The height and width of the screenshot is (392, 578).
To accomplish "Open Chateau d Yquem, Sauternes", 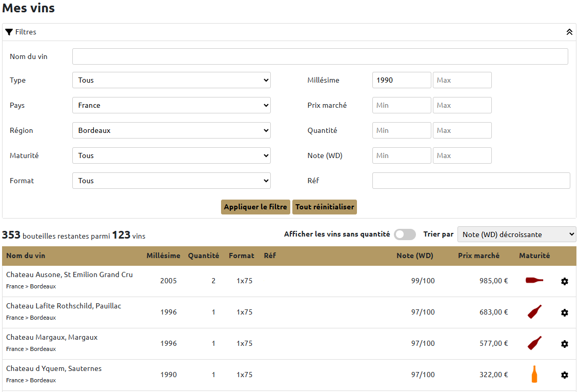I will pos(54,368).
